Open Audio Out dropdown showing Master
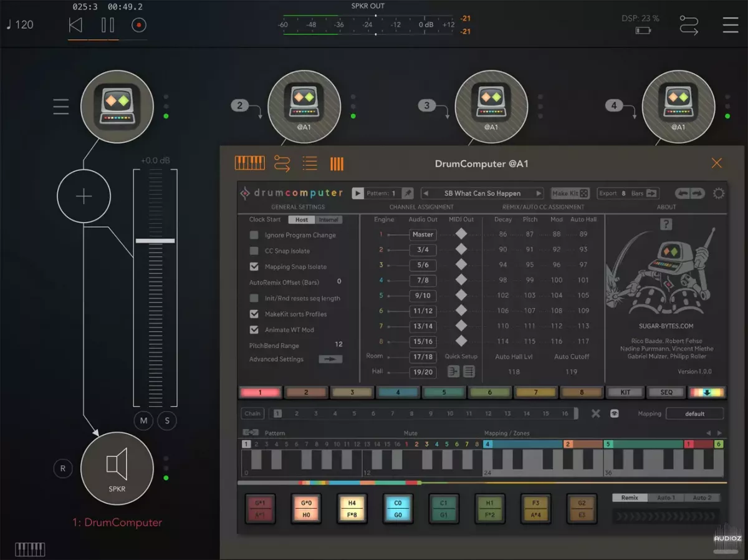 click(423, 234)
